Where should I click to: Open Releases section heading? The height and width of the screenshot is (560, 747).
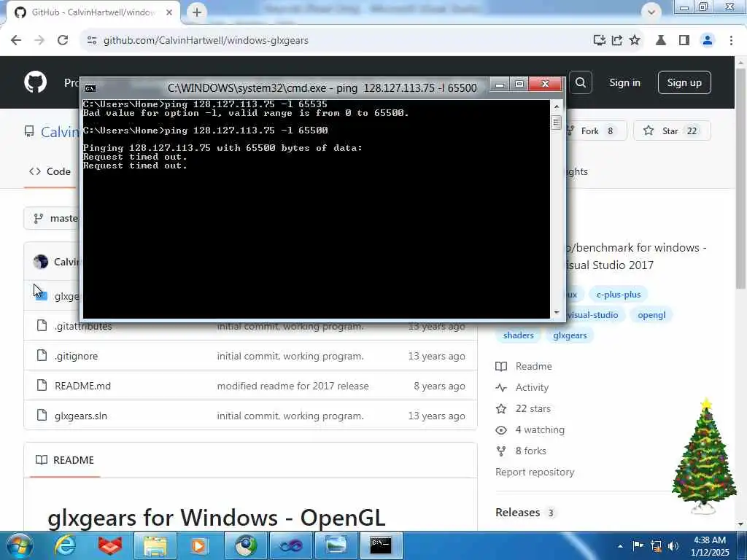tap(517, 513)
